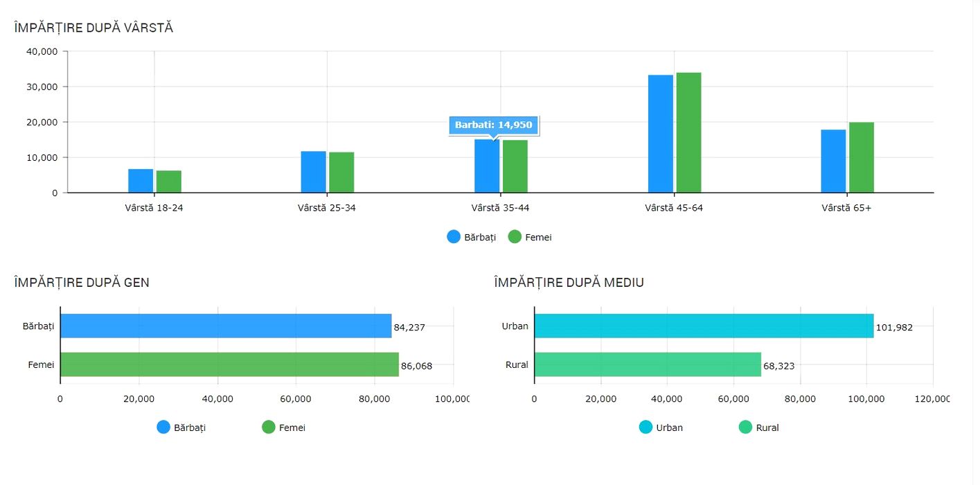Click the Rural legend green circle
Viewport: 980px width, 485px height.
746,427
